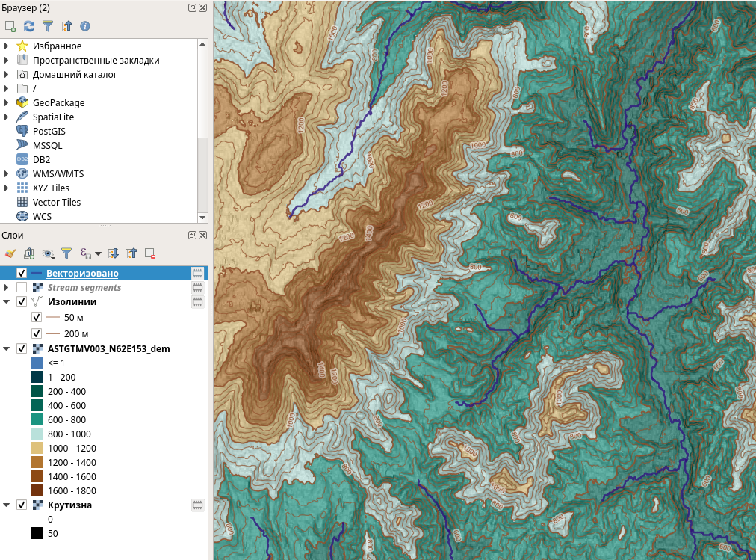Open Browser item properties info icon
Screen dimensions: 756x560
click(85, 26)
